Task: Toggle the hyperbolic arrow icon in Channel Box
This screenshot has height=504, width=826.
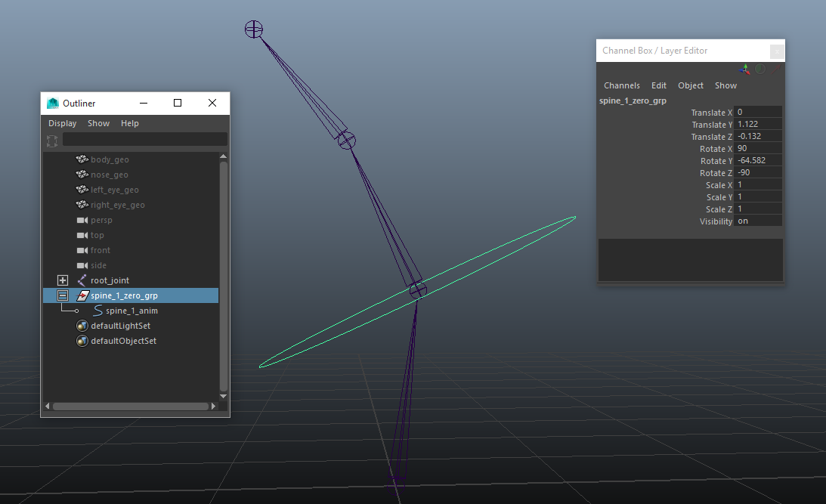Action: pyautogui.click(x=775, y=69)
